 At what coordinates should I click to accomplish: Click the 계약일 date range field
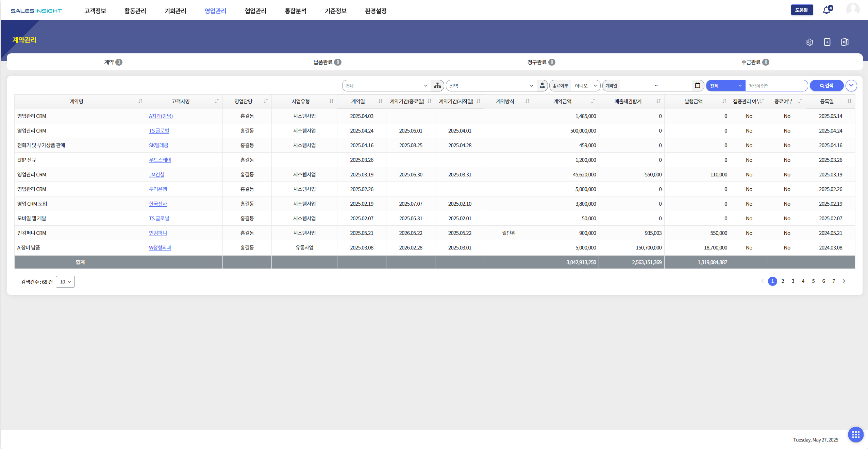[656, 86]
